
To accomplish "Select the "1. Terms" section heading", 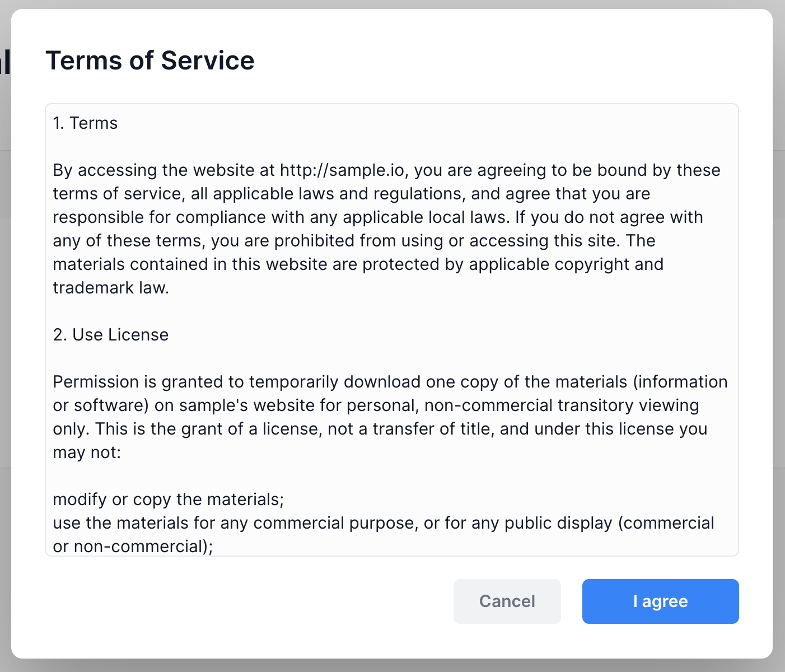I will point(85,123).
